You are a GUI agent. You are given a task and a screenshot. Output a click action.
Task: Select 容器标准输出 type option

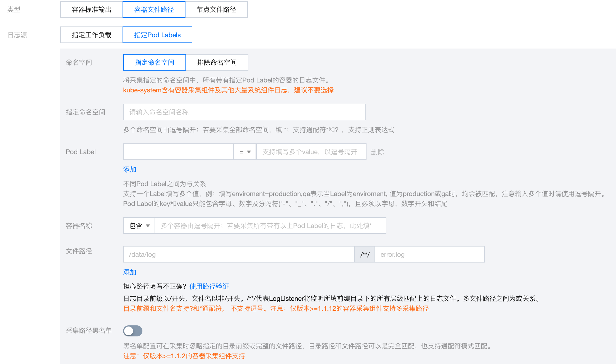pyautogui.click(x=91, y=10)
